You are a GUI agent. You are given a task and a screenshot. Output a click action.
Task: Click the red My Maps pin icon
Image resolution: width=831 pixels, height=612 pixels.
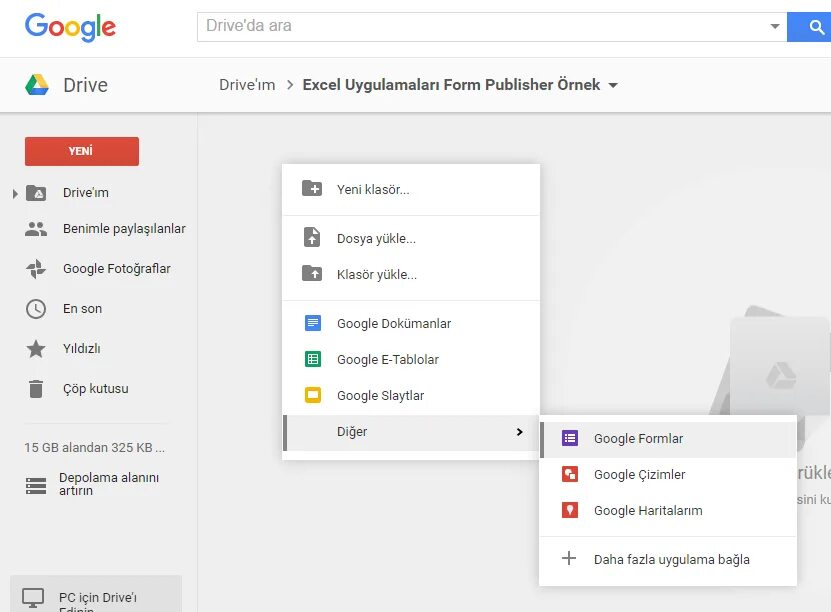coord(570,510)
